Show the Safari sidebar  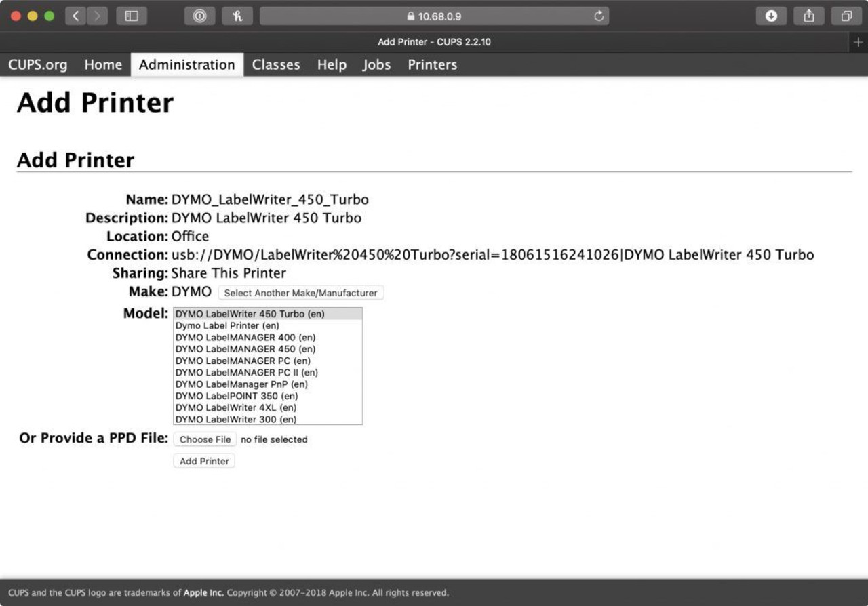[132, 16]
